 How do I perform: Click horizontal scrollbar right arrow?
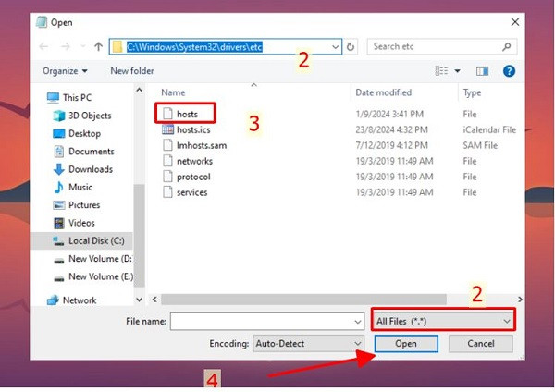coord(520,300)
